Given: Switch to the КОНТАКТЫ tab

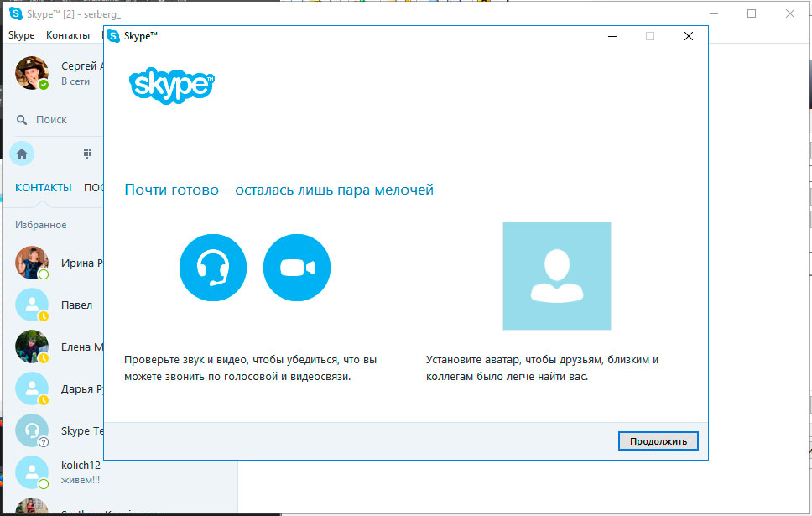Looking at the screenshot, I should tap(44, 188).
